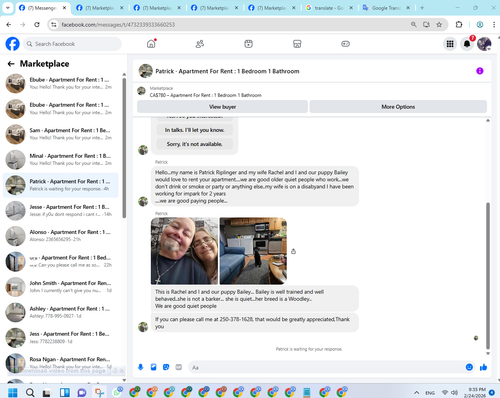Click the chat messages vertical scrollbar

click(488, 275)
